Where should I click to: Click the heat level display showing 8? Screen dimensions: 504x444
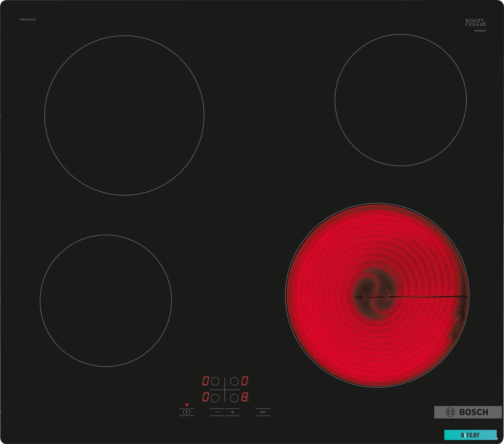pos(245,398)
